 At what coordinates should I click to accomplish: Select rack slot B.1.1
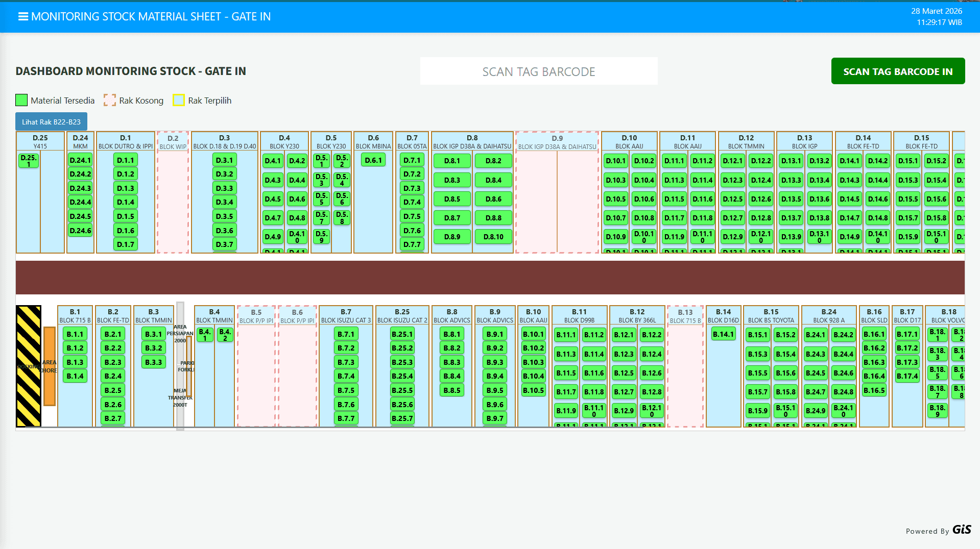click(75, 334)
